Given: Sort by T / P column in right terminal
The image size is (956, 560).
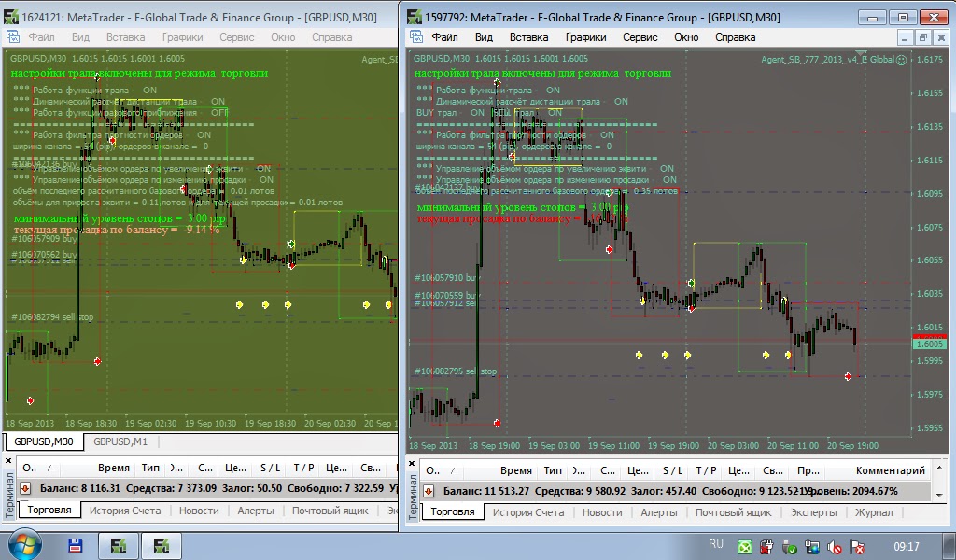Looking at the screenshot, I should [x=706, y=470].
